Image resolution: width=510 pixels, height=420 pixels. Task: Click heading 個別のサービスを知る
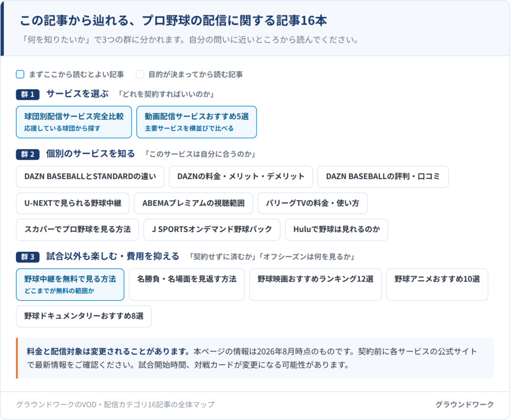click(91, 154)
